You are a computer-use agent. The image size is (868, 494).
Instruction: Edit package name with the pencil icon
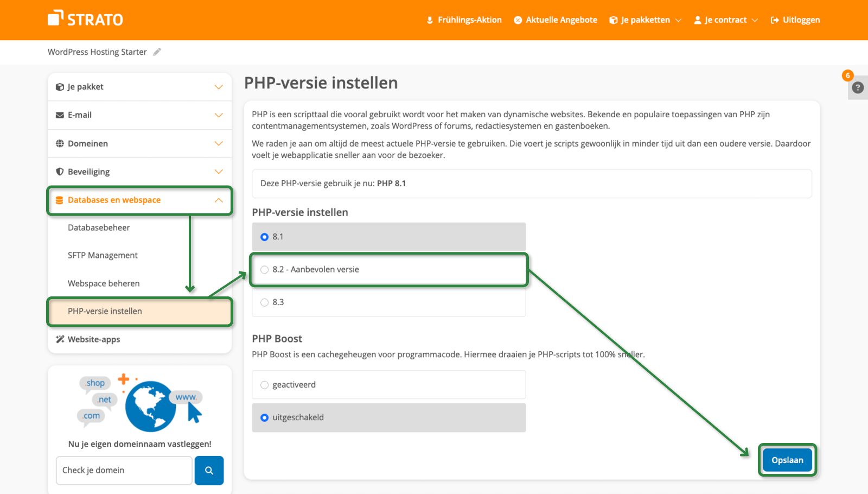pos(157,52)
